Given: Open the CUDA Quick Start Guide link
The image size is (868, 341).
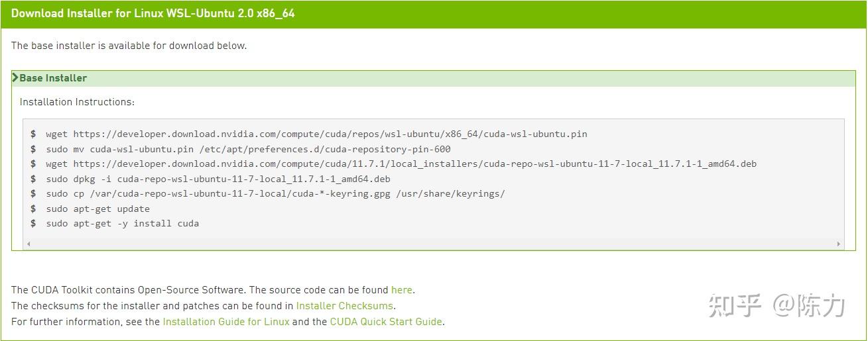Looking at the screenshot, I should [x=386, y=322].
